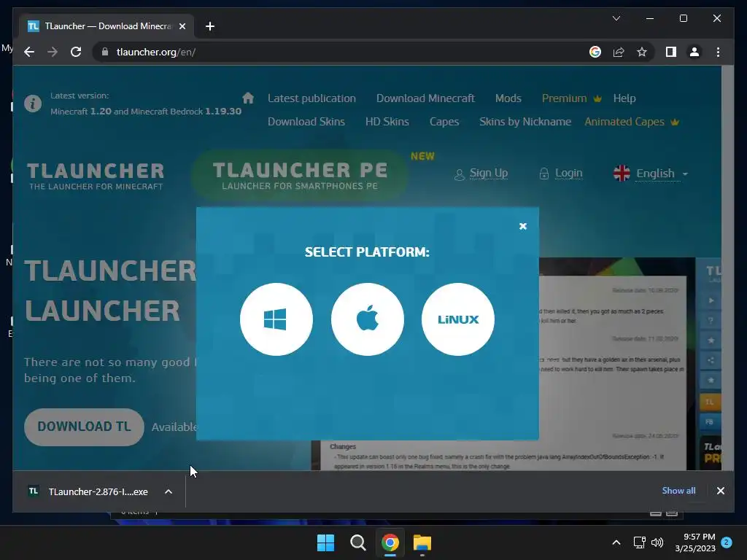
Task: Open the Chrome three-dot menu
Action: click(718, 52)
